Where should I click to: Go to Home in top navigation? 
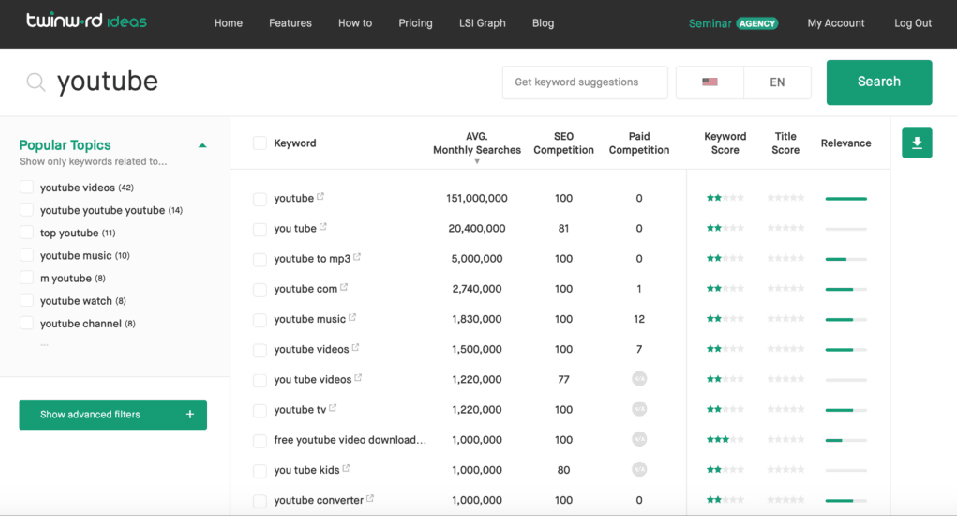coord(228,23)
